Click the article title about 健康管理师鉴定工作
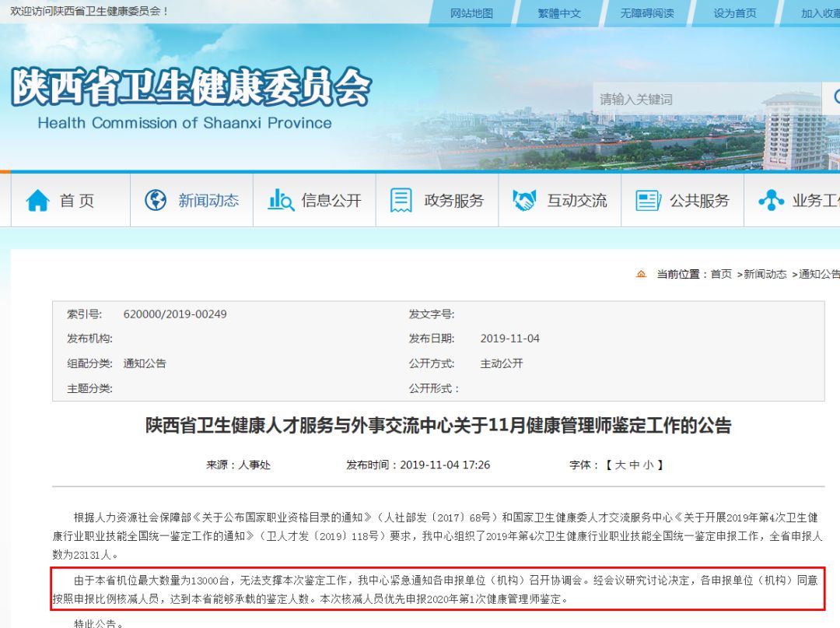Screen dimensions: 840x628 coord(438,426)
